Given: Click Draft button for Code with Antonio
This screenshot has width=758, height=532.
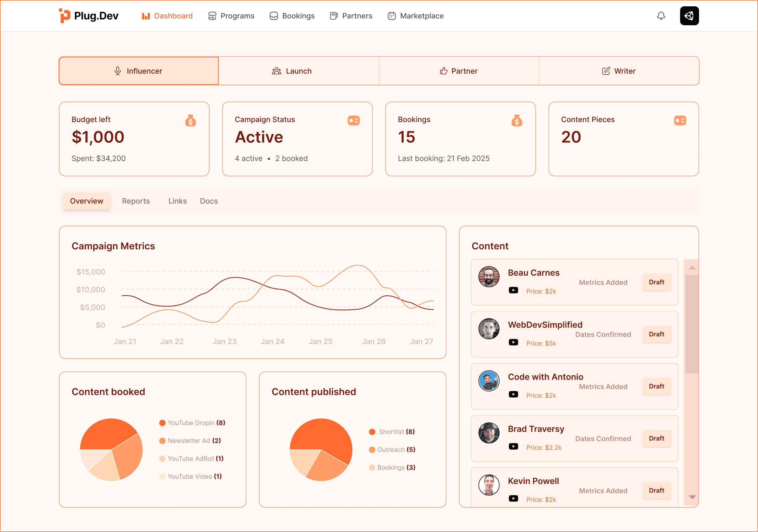Looking at the screenshot, I should (x=656, y=386).
